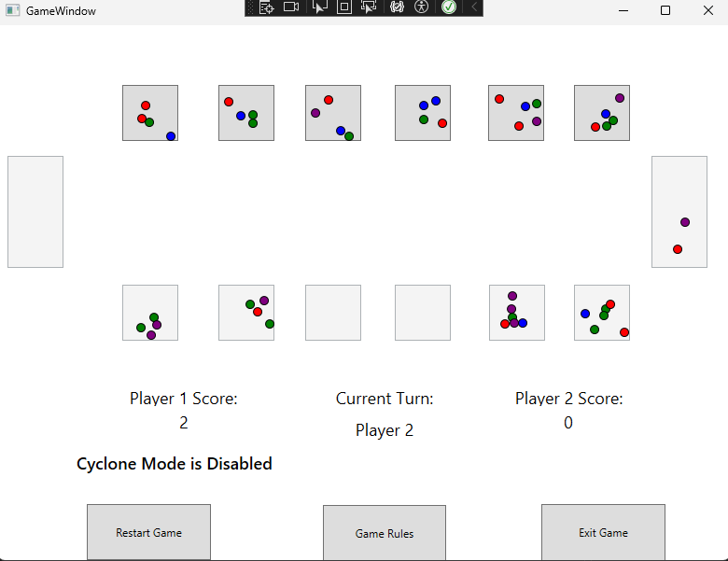Click the Exit Game button
This screenshot has width=728, height=561.
click(x=603, y=532)
